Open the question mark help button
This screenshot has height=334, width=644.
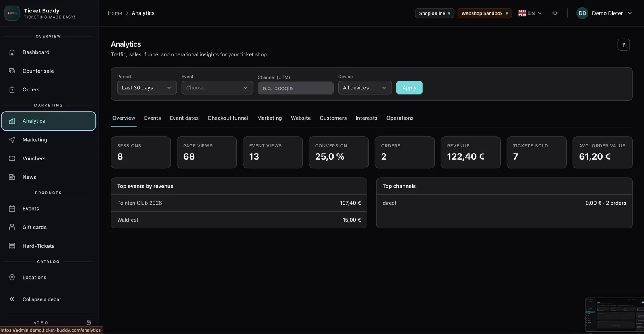[x=623, y=45]
